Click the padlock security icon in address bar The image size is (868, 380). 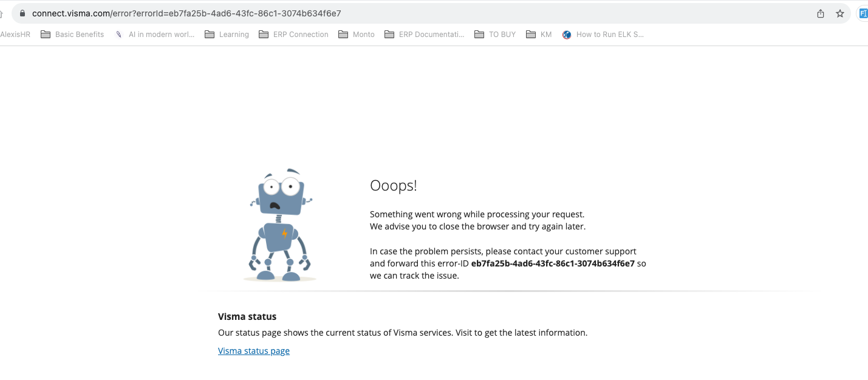[x=22, y=13]
